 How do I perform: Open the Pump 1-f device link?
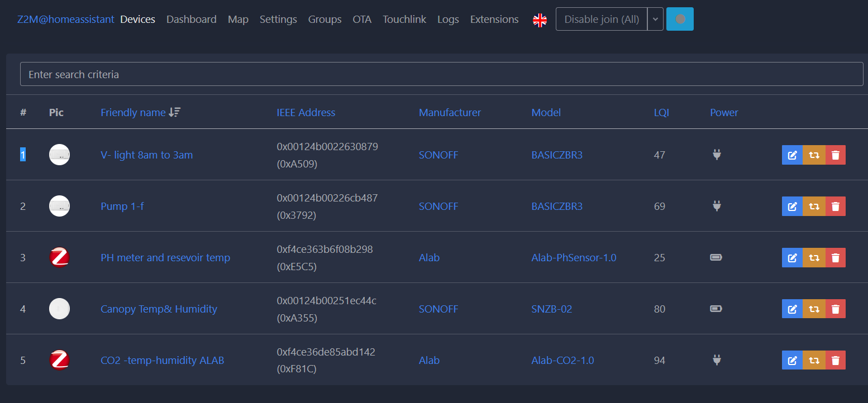(x=122, y=207)
